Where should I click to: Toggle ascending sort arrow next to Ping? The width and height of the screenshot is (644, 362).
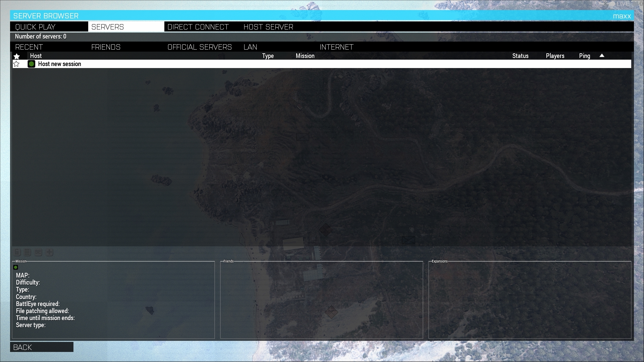pyautogui.click(x=602, y=56)
